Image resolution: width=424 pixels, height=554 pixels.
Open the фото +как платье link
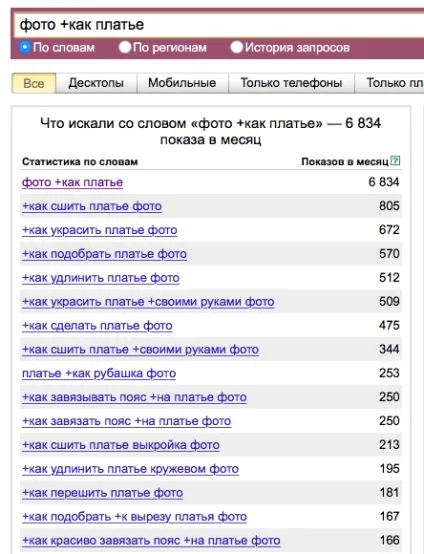(x=72, y=182)
